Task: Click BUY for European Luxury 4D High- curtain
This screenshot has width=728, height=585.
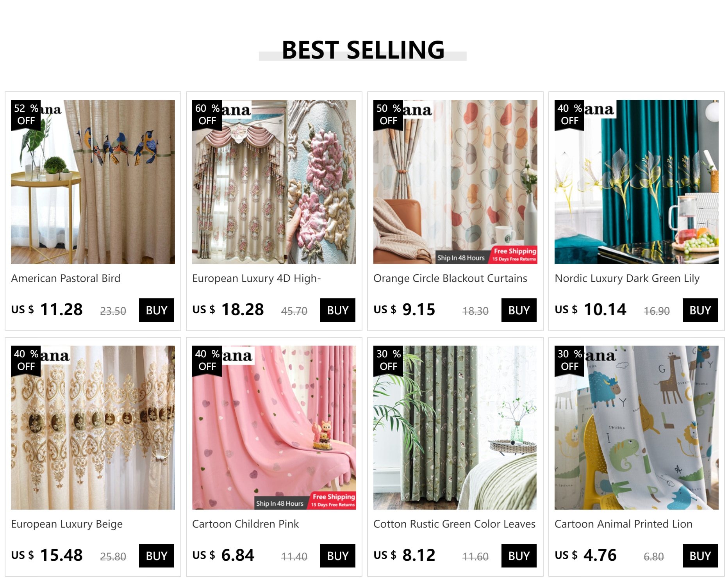Action: pyautogui.click(x=337, y=310)
